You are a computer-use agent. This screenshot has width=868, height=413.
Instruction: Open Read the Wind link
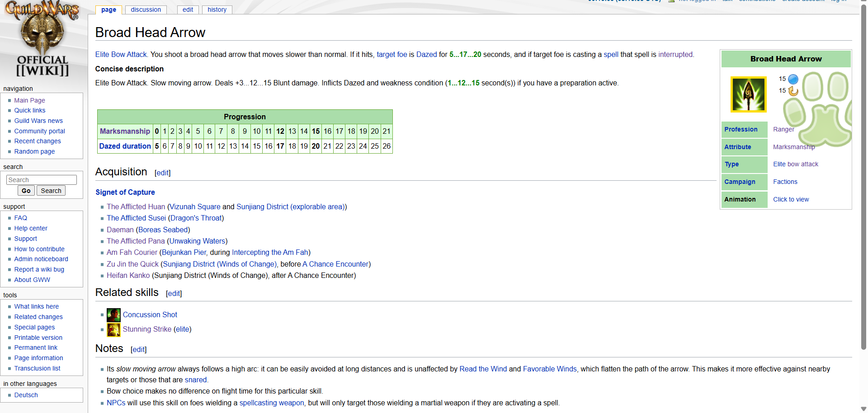(x=483, y=369)
